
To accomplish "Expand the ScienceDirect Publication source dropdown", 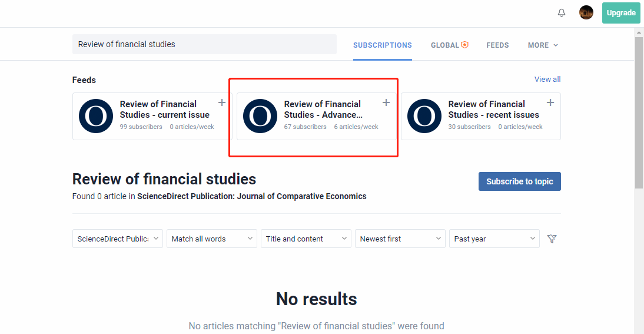I will pos(118,239).
